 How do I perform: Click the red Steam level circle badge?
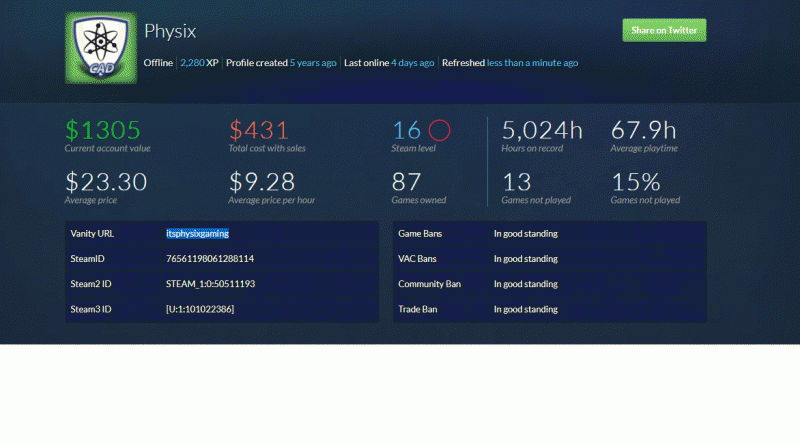point(439,130)
